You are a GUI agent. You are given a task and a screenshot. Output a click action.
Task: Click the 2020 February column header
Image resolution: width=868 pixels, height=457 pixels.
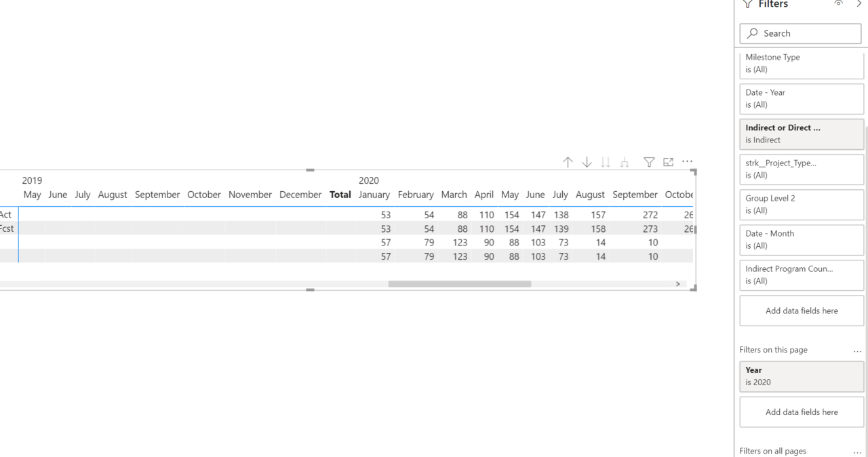(416, 195)
